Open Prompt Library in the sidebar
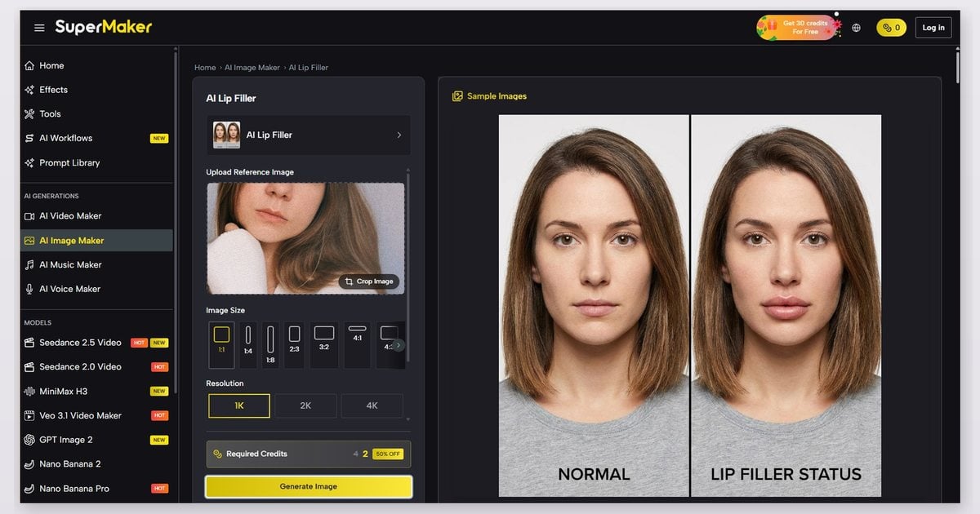The height and width of the screenshot is (514, 980). (96, 163)
